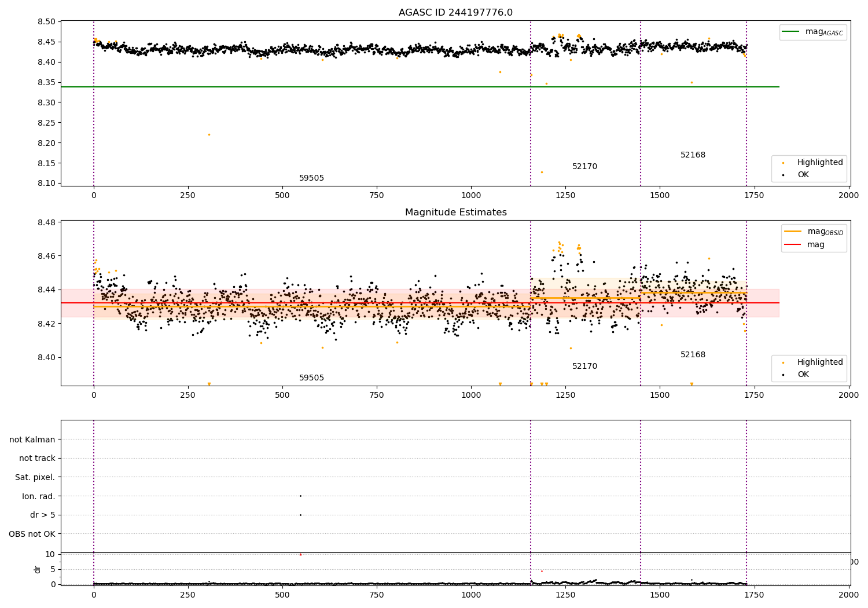Viewport: 868px width, 608px height.
Task: Select the mag AGASC legend entry in top plot
Action: tap(812, 32)
